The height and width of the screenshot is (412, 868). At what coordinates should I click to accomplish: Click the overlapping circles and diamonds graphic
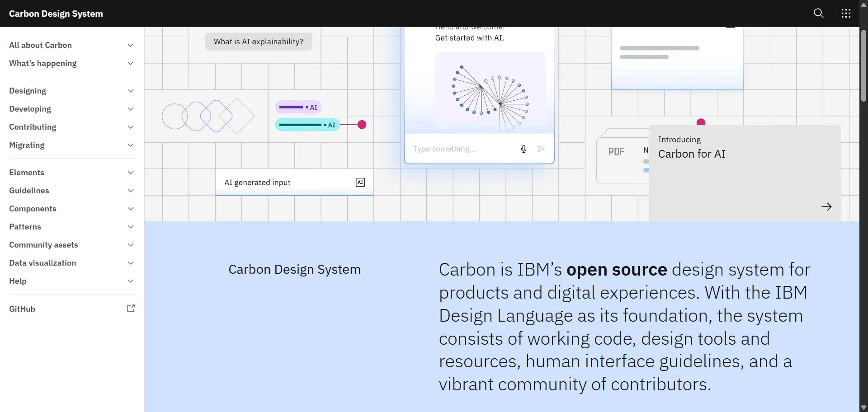tap(208, 116)
